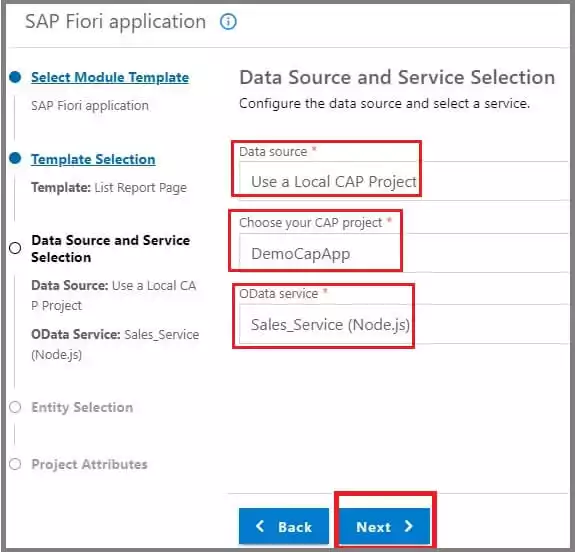The image size is (575, 552).
Task: Select the current step circle for Data Source and Service Selection
Action: tap(15, 248)
